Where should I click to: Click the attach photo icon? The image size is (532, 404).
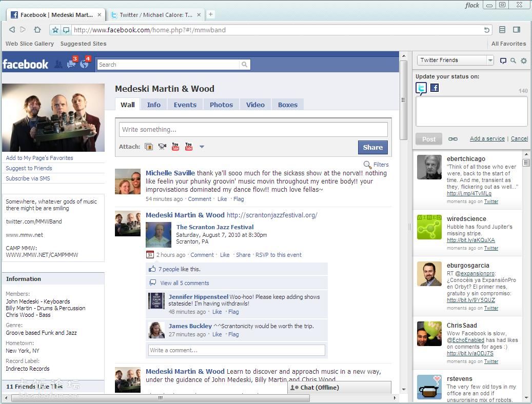149,147
